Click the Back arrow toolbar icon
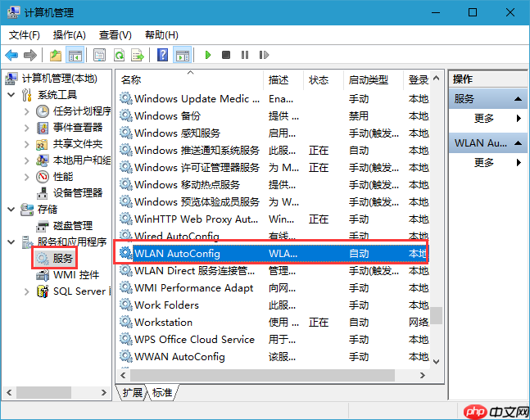This screenshot has width=530, height=420. pyautogui.click(x=11, y=55)
